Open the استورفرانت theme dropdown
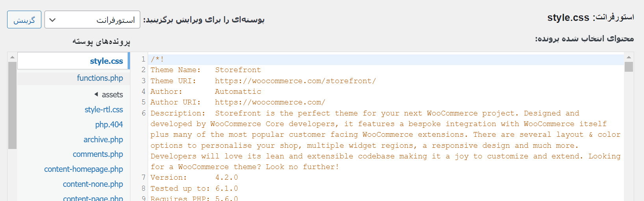Viewport: 644px width, 201px height. 92,20
